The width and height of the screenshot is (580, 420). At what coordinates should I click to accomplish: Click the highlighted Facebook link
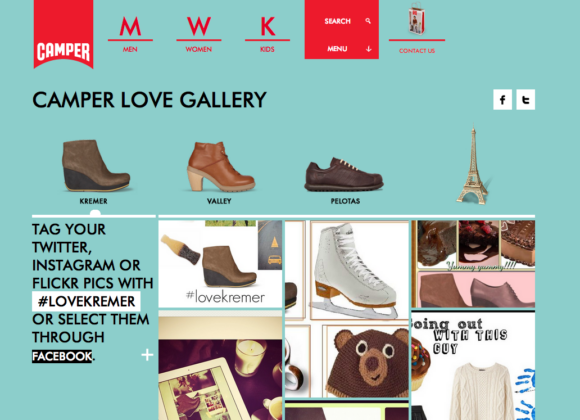[62, 356]
